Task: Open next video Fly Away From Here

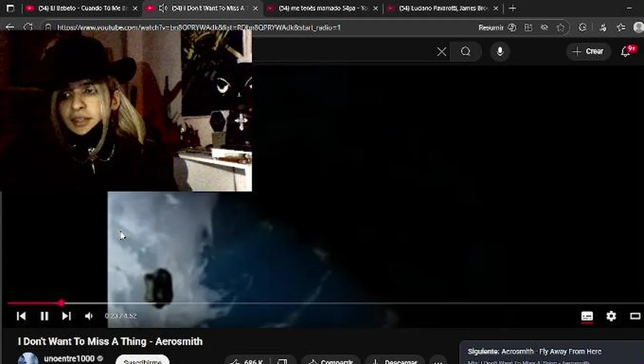Action: tap(552, 351)
